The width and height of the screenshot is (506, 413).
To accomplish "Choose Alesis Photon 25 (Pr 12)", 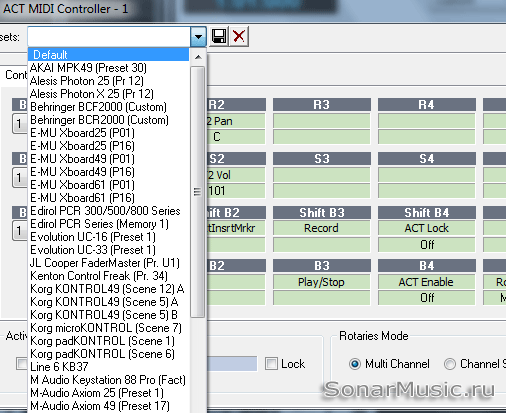I will (108, 81).
